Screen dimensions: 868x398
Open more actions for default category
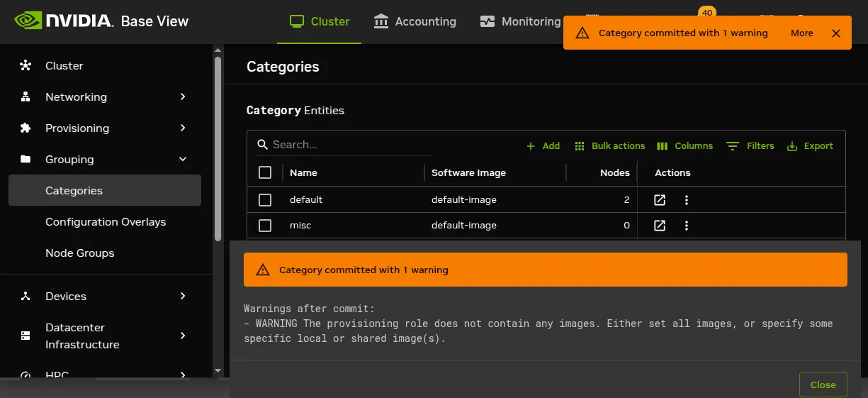click(687, 200)
